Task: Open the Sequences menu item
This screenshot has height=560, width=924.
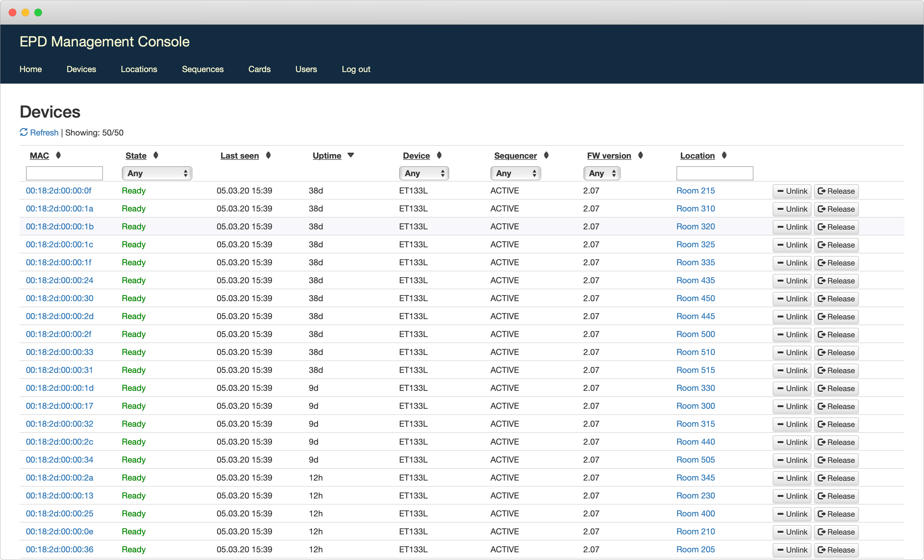Action: point(203,69)
